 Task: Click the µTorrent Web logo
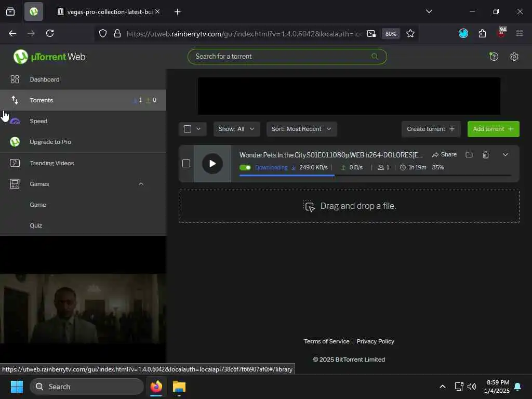(x=49, y=57)
